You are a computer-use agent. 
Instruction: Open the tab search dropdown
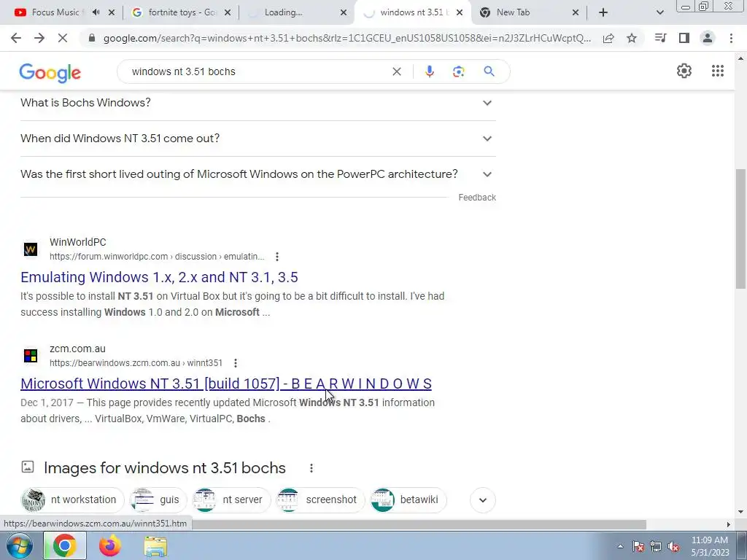click(x=659, y=12)
